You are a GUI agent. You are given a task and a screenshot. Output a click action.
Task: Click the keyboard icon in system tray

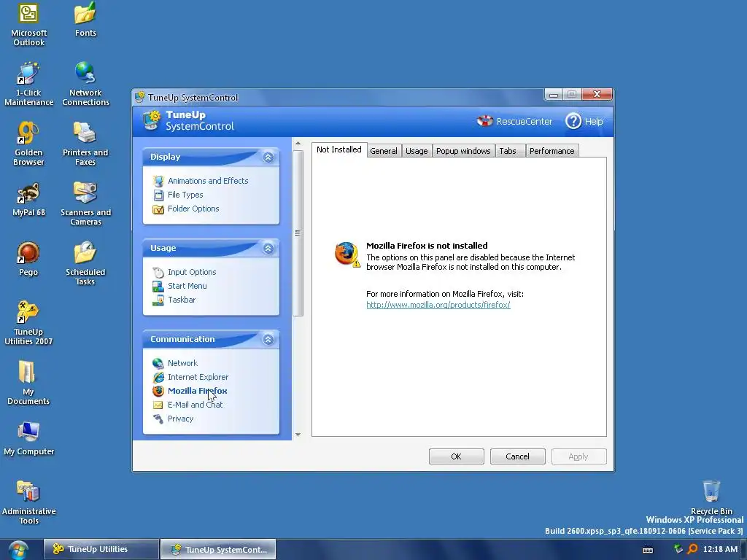click(x=648, y=550)
